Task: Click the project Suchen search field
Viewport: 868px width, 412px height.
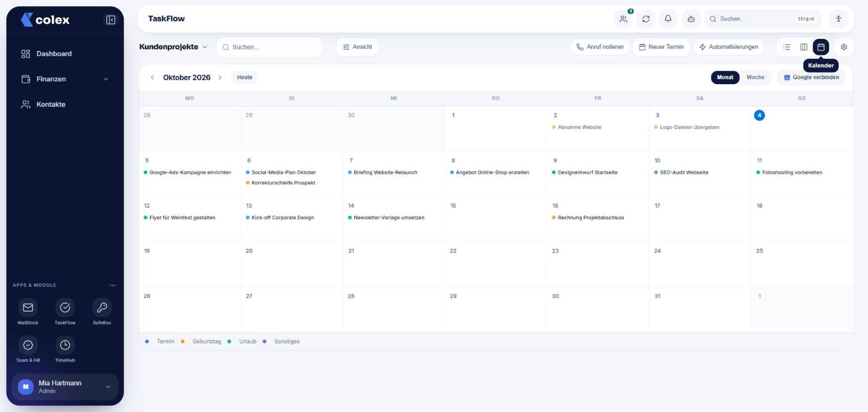Action: [x=270, y=47]
